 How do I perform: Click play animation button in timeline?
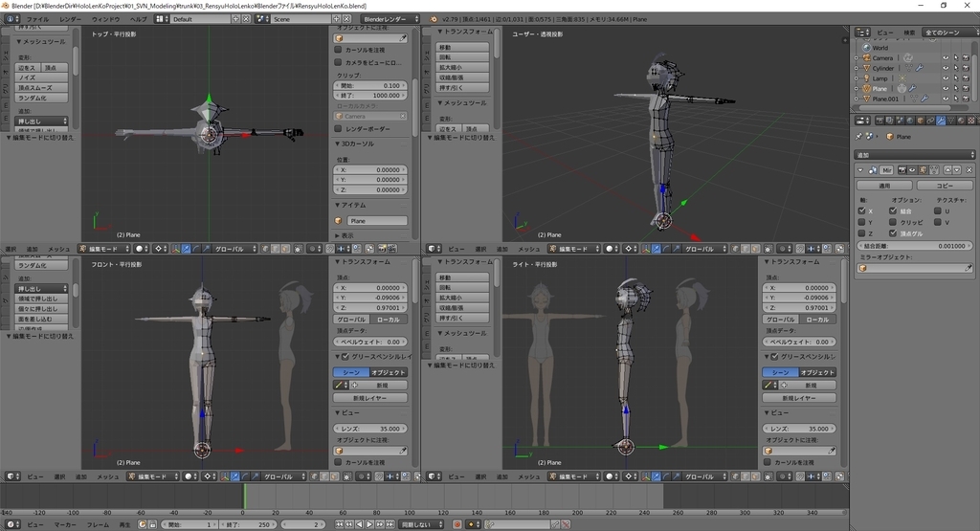click(369, 524)
